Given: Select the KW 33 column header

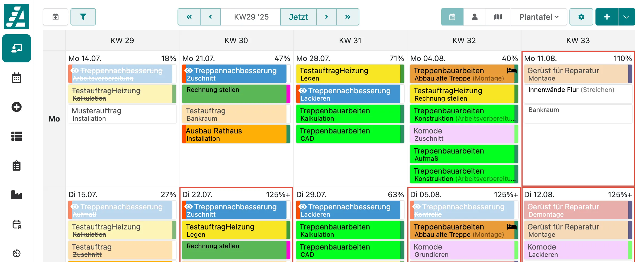Looking at the screenshot, I should [578, 40].
